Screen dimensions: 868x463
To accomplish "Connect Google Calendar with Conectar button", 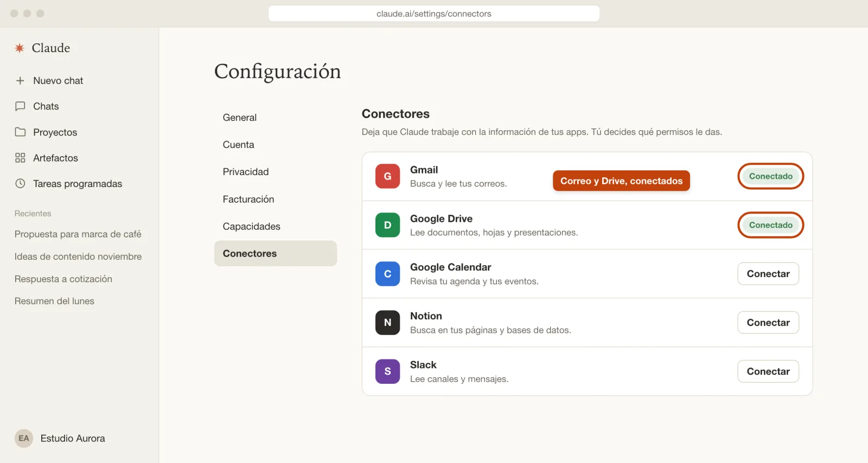I will [x=768, y=274].
